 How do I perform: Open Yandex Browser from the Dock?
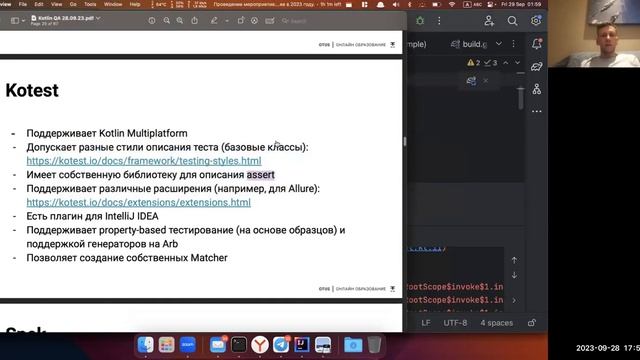coord(260,345)
